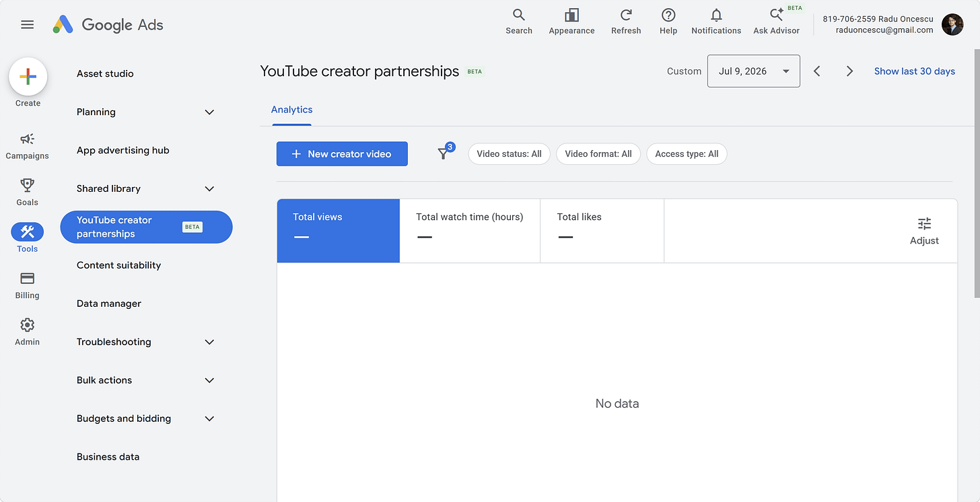
Task: Adjust the scorecard metrics
Action: (924, 231)
